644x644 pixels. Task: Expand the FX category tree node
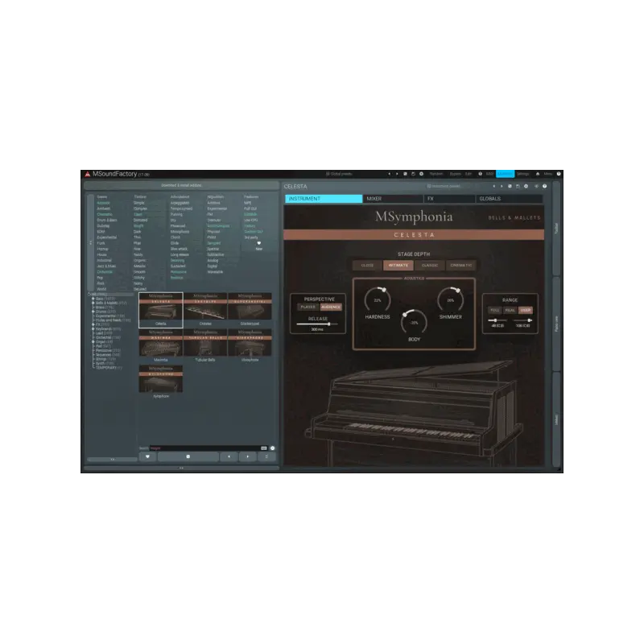pyautogui.click(x=93, y=324)
